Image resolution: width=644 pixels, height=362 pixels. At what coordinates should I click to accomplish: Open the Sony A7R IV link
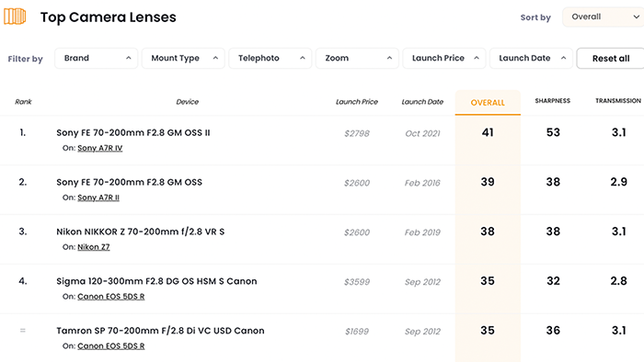pyautogui.click(x=99, y=148)
